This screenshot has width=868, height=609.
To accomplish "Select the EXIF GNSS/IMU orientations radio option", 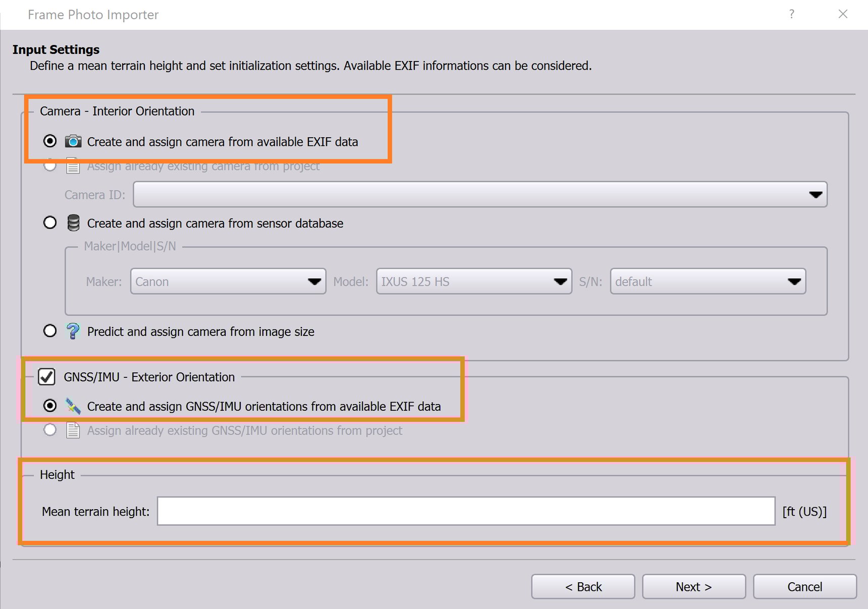I will pos(50,406).
